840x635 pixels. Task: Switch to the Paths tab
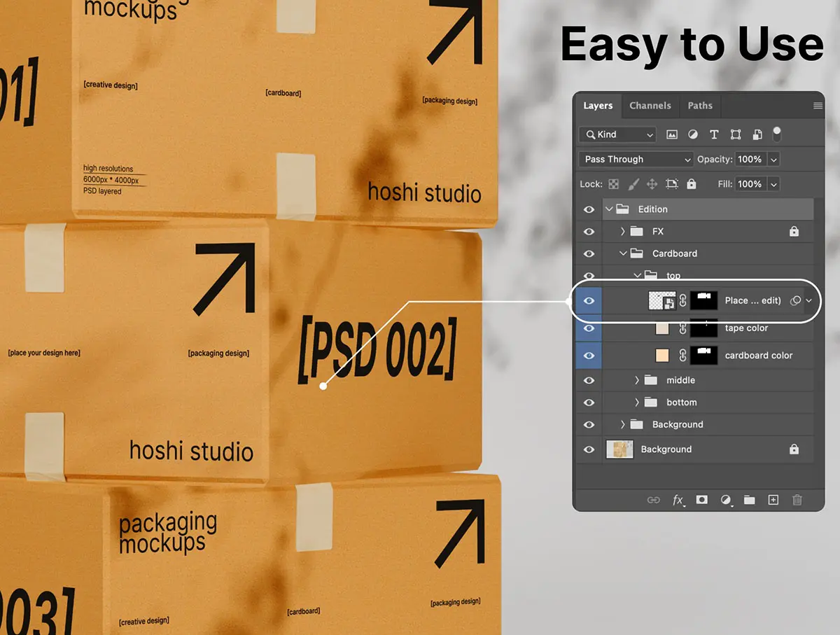tap(699, 106)
